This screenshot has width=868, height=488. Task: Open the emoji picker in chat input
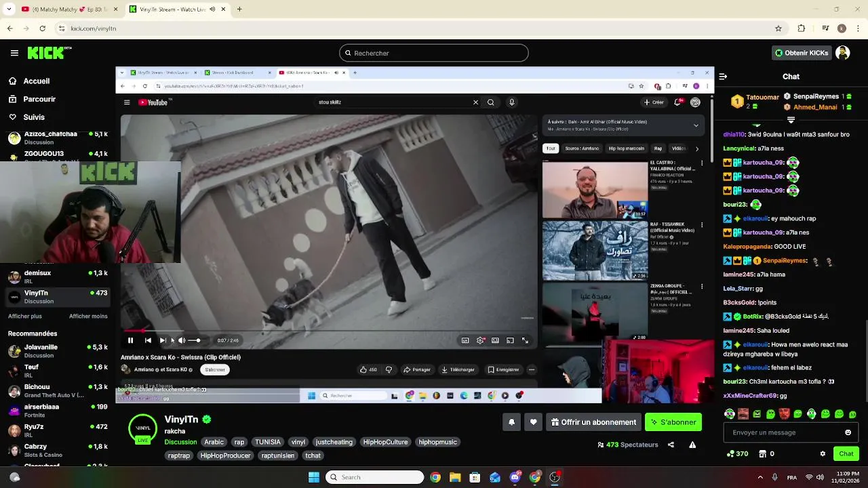tap(848, 432)
